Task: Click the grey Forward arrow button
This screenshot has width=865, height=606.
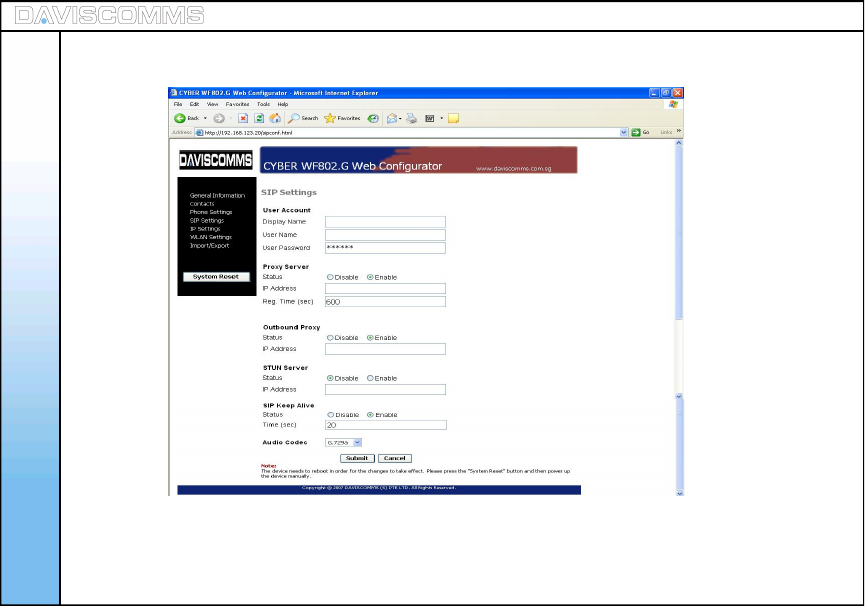Action: (x=219, y=118)
